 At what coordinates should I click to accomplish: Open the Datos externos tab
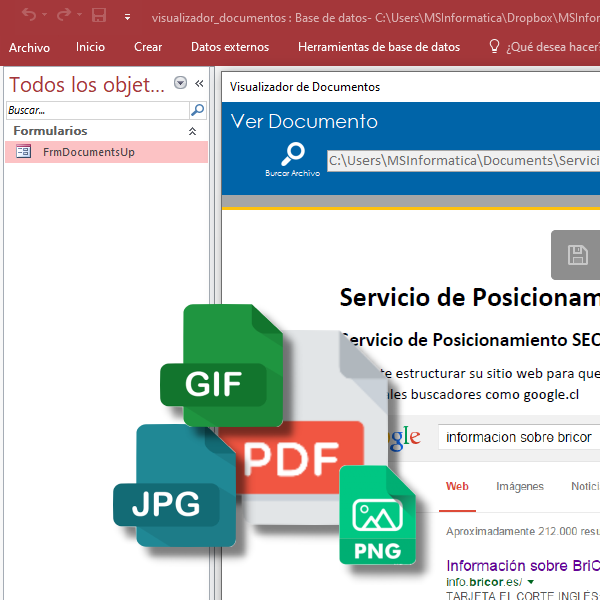[230, 47]
